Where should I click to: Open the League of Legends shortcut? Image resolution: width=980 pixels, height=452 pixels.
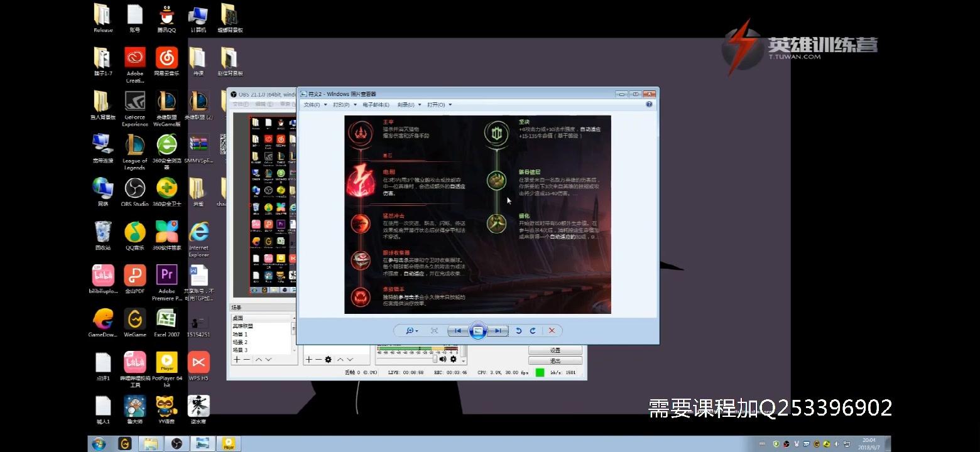135,153
